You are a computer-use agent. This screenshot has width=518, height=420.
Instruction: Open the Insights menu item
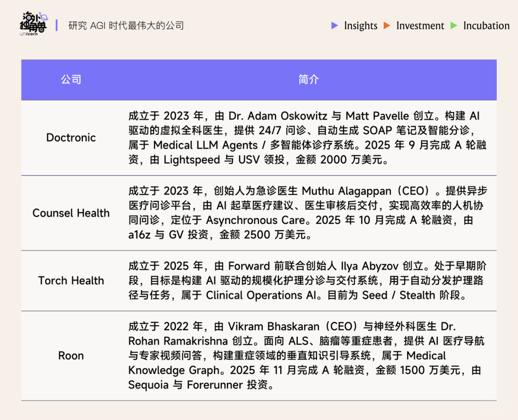coord(361,25)
